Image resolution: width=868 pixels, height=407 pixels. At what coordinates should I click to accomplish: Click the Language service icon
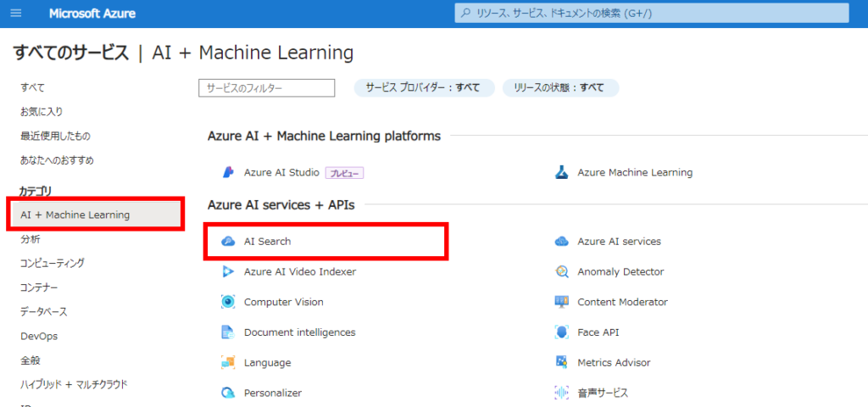(228, 363)
